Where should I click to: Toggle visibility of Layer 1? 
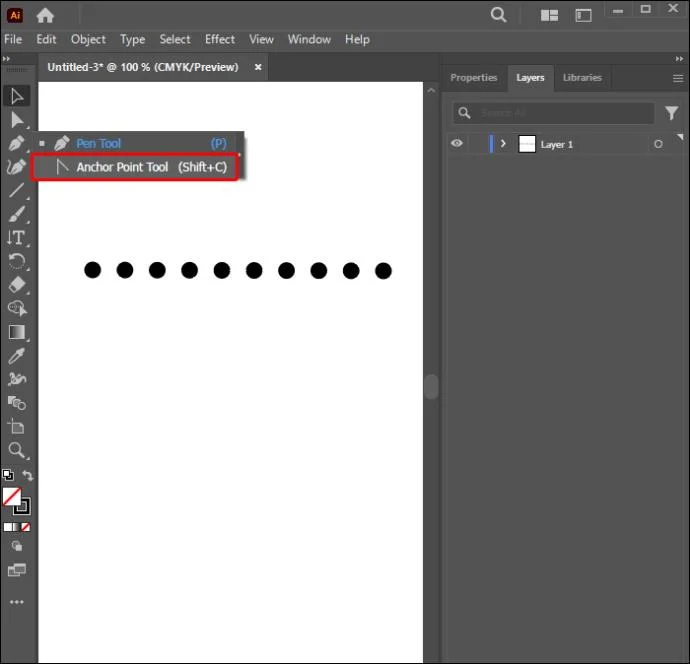(x=457, y=143)
